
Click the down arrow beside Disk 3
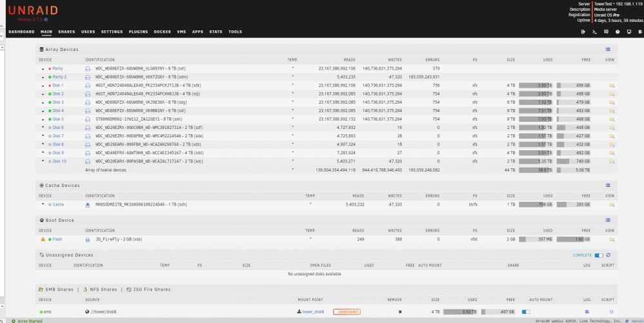tap(43, 103)
